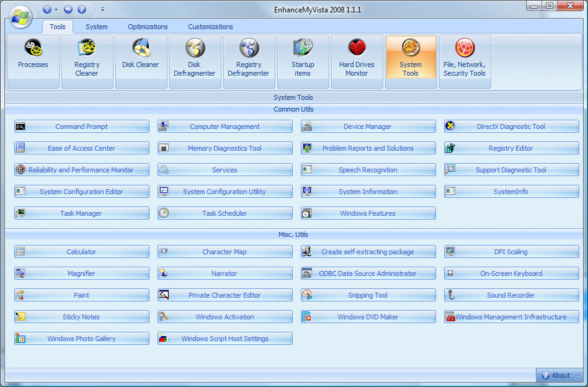This screenshot has width=588, height=387.
Task: Open Device Manager
Action: 368,127
